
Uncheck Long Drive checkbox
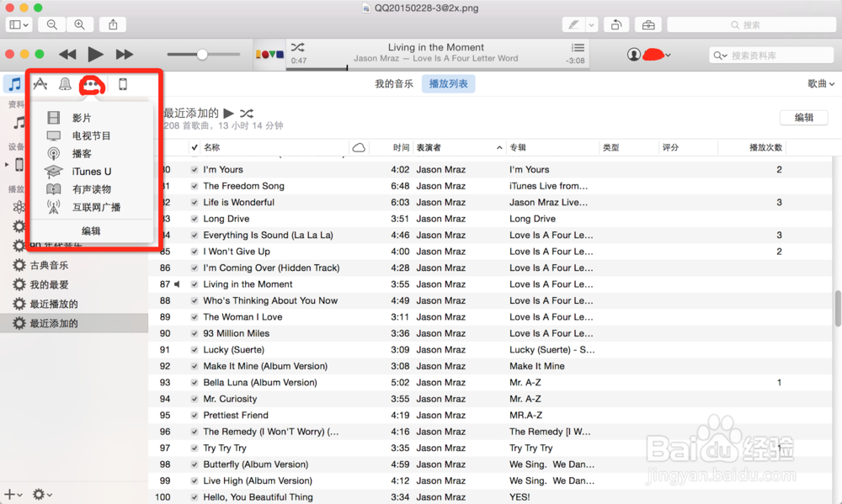click(x=195, y=219)
